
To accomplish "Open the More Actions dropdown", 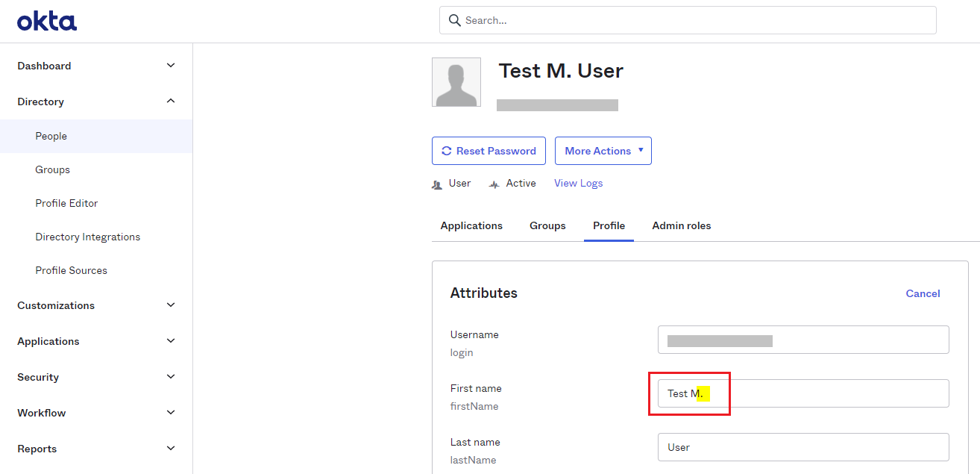I will coord(603,151).
